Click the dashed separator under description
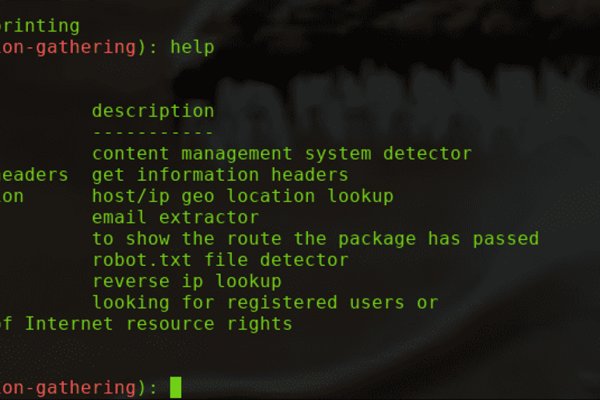Image resolution: width=600 pixels, height=400 pixels. coord(153,132)
